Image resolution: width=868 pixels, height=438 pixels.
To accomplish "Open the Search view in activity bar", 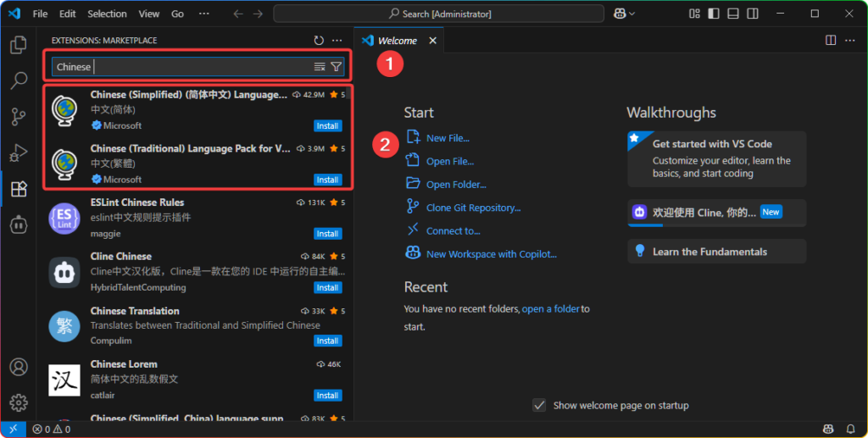I will pos(19,80).
